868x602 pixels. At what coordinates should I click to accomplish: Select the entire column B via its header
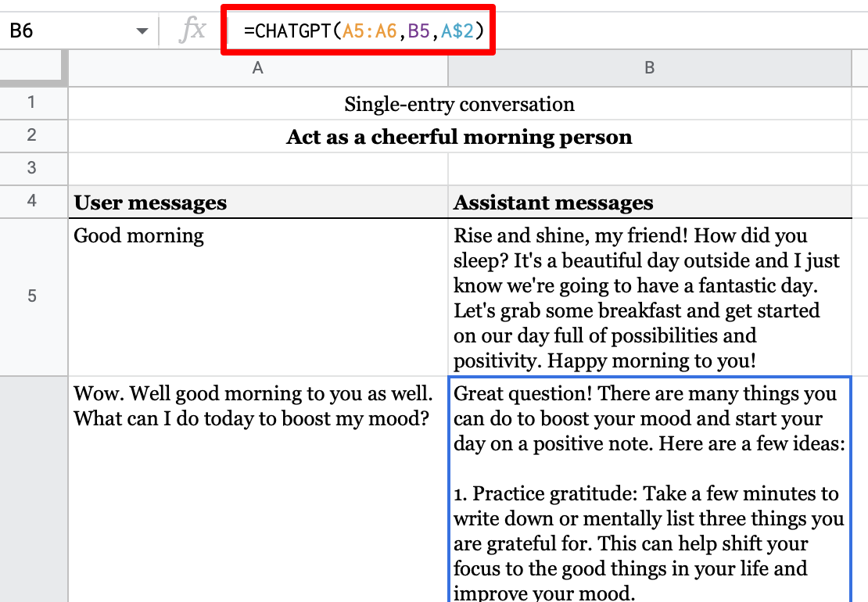pos(648,68)
